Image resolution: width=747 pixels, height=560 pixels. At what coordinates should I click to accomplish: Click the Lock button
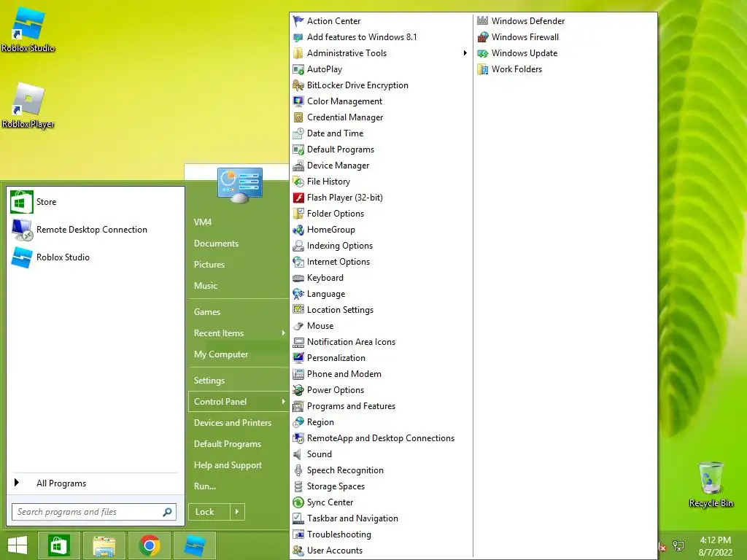click(209, 512)
